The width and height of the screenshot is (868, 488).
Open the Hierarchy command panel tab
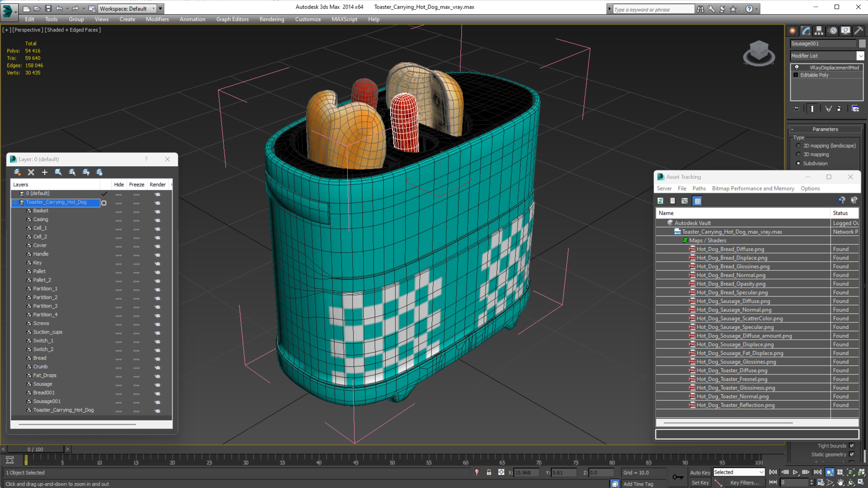click(x=819, y=31)
